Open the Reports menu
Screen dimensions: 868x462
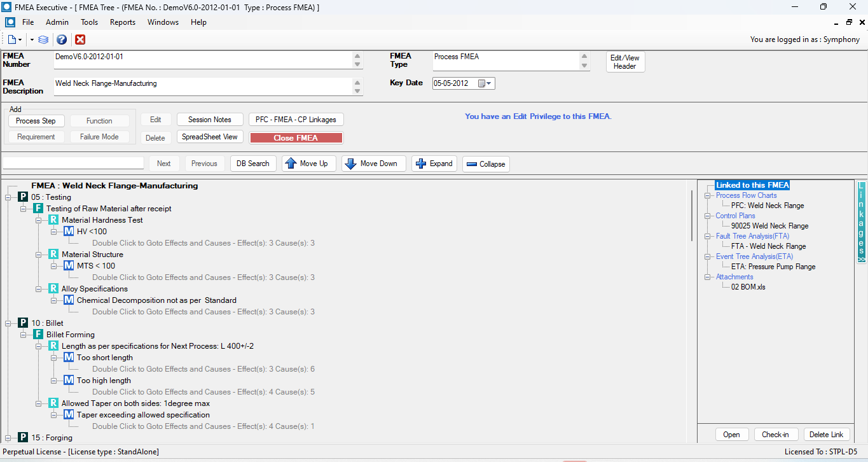point(122,22)
